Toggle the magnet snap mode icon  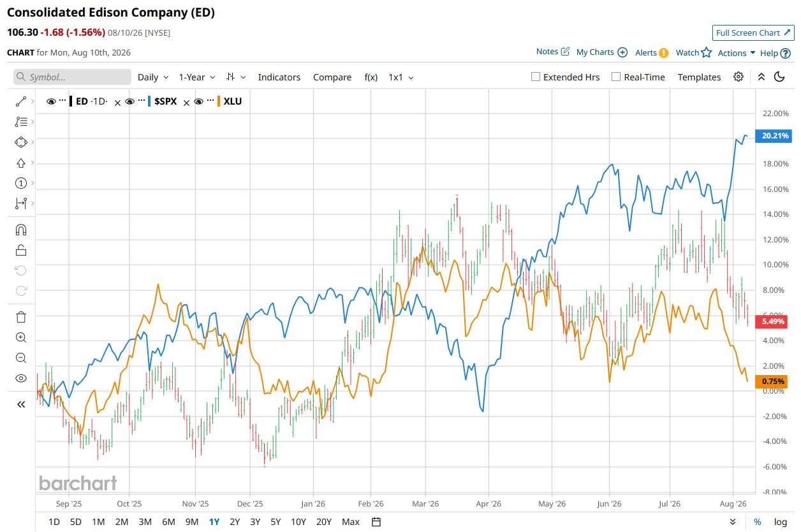click(x=20, y=230)
